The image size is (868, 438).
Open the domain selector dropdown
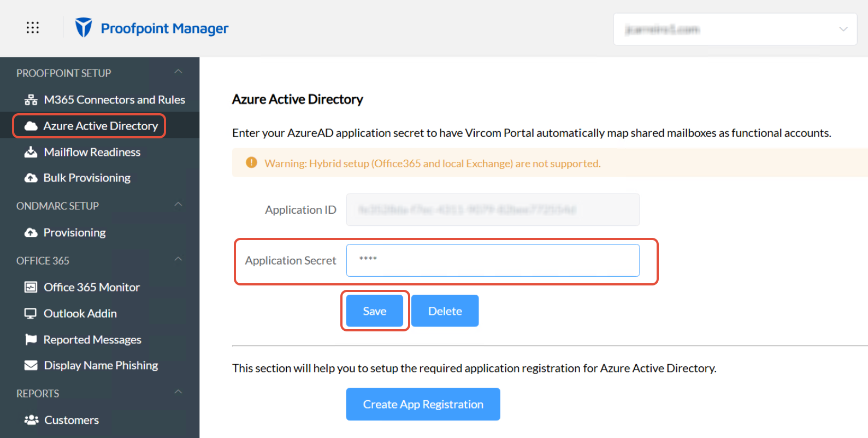click(735, 29)
